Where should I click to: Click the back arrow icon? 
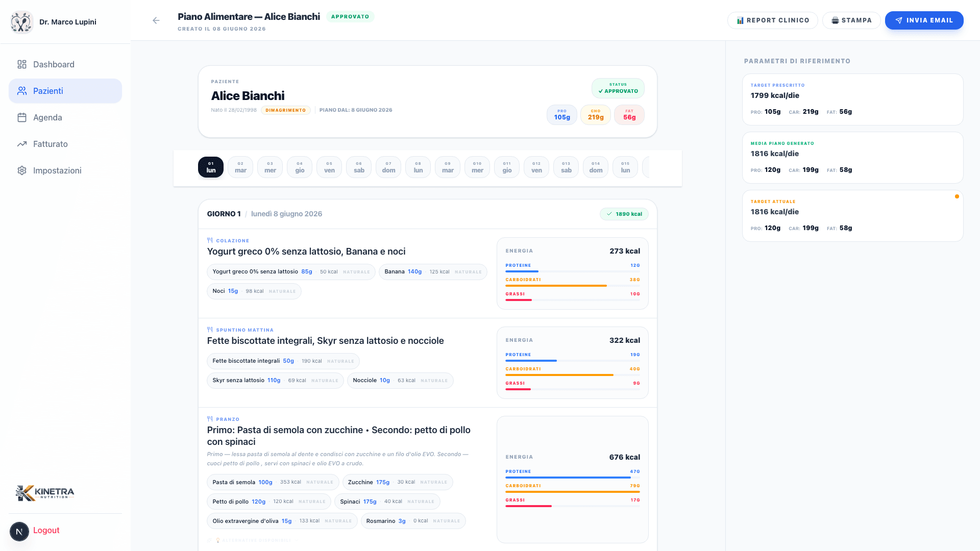point(156,20)
